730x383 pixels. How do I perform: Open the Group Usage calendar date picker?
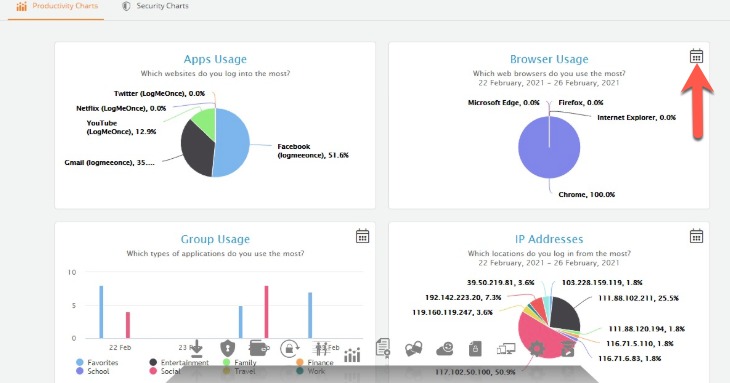click(x=362, y=236)
